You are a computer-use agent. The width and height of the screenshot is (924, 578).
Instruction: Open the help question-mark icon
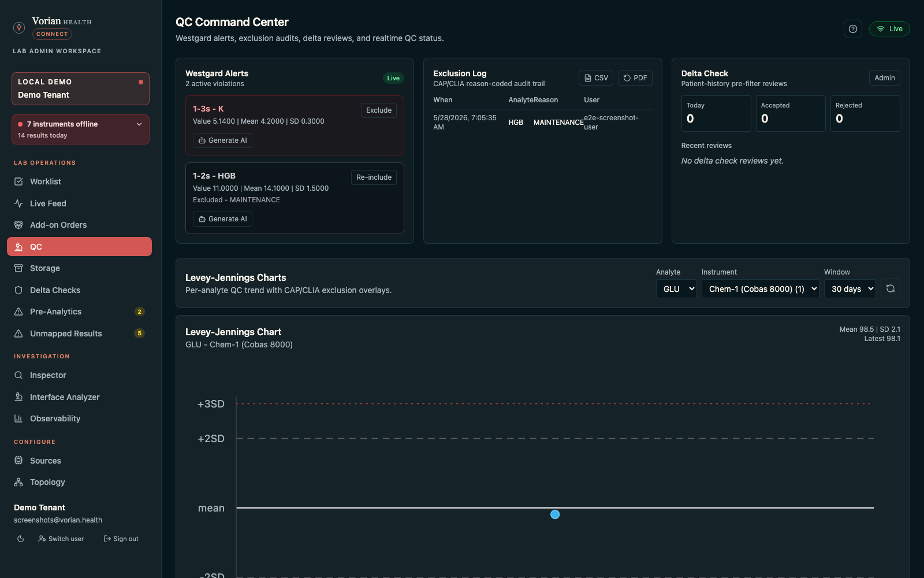click(853, 29)
